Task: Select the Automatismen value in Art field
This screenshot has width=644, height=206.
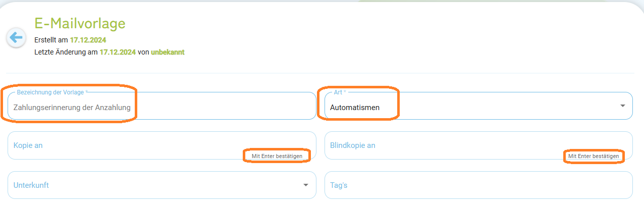Action: tap(355, 108)
